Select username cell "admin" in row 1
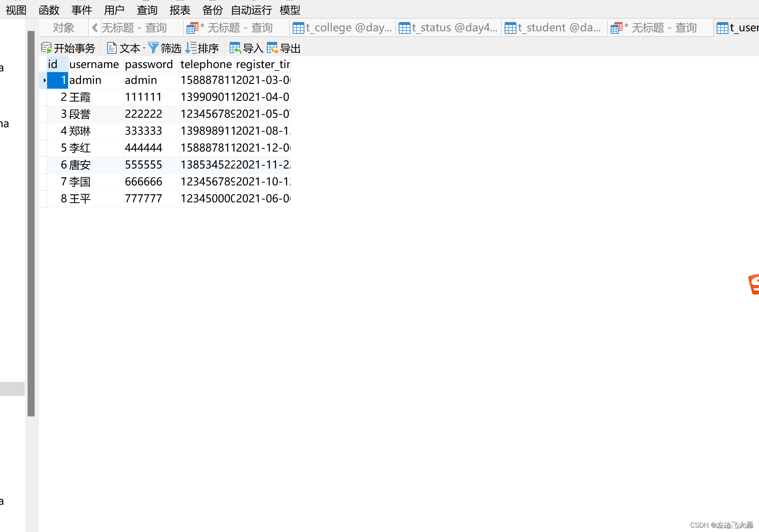Viewport: 759px width, 532px height. [x=96, y=80]
